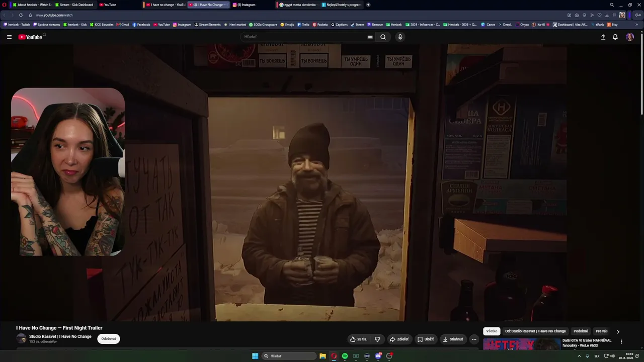The height and width of the screenshot is (362, 644).
Task: Open the on-screen keyboard in search box
Action: (x=370, y=37)
